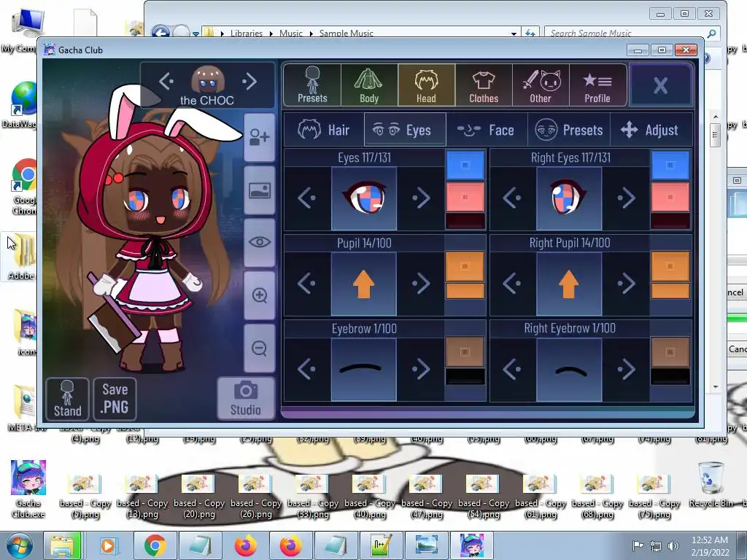Screen dimensions: 747x560
Task: Click the background image icon
Action: click(x=259, y=190)
